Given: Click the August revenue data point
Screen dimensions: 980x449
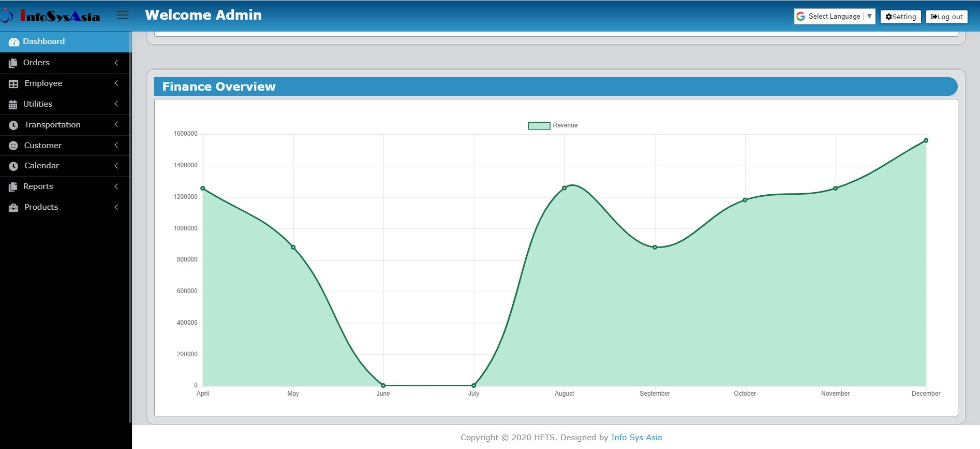Looking at the screenshot, I should pyautogui.click(x=565, y=188).
